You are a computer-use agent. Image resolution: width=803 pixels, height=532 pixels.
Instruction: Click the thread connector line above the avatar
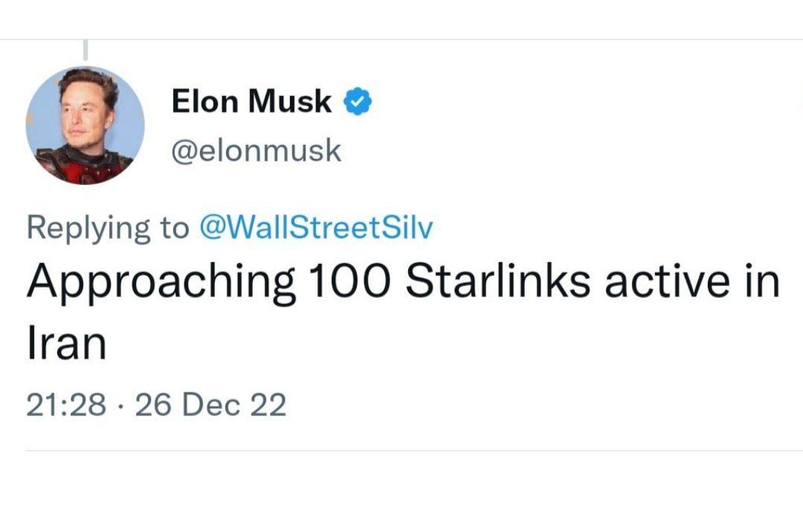point(86,49)
